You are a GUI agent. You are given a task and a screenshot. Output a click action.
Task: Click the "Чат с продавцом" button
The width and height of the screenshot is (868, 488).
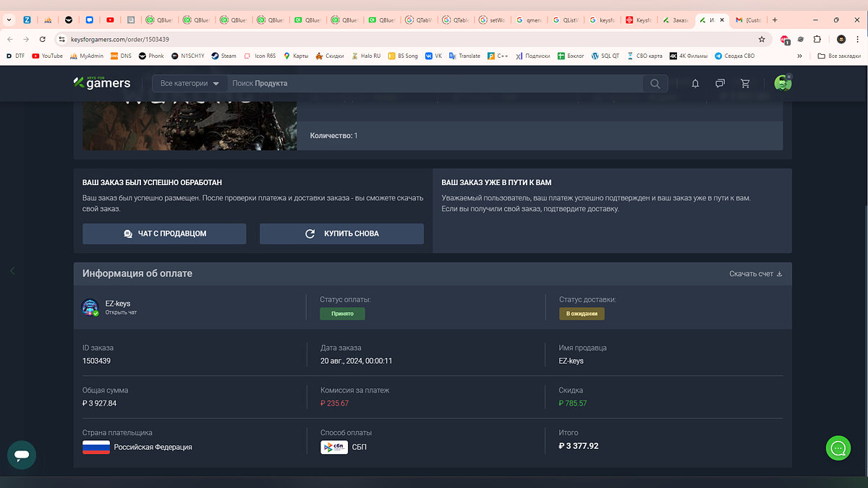(164, 234)
